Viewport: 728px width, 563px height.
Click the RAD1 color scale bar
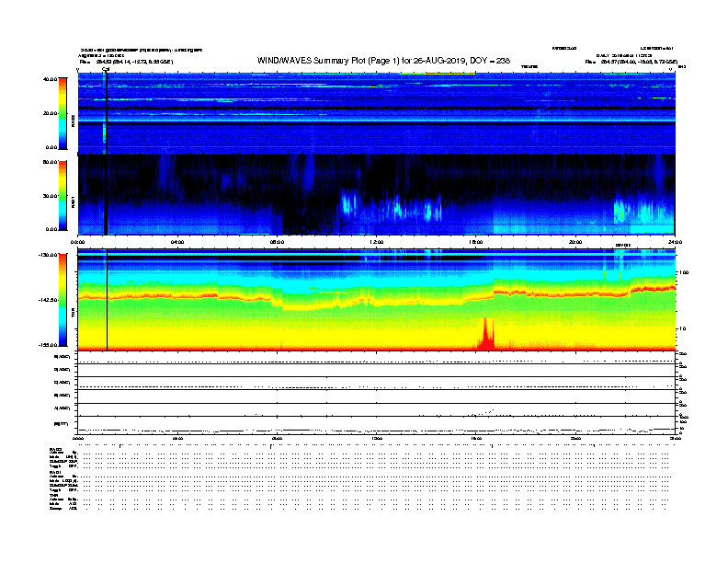tap(63, 196)
